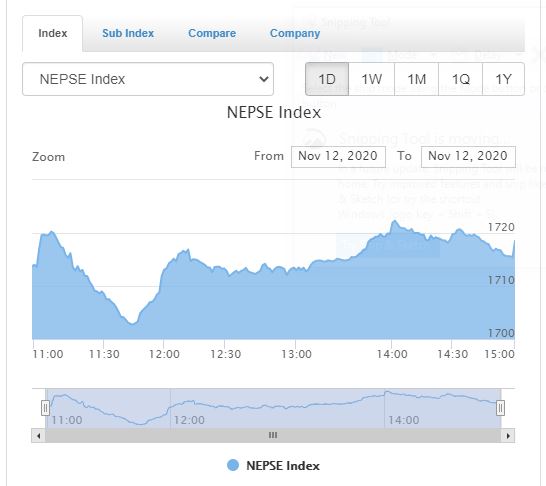
Task: Click the 1700 axis label
Action: click(x=501, y=333)
